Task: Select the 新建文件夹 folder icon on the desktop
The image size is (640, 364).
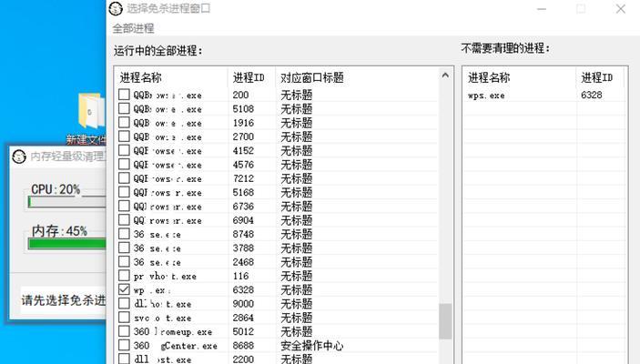Action: click(x=92, y=111)
